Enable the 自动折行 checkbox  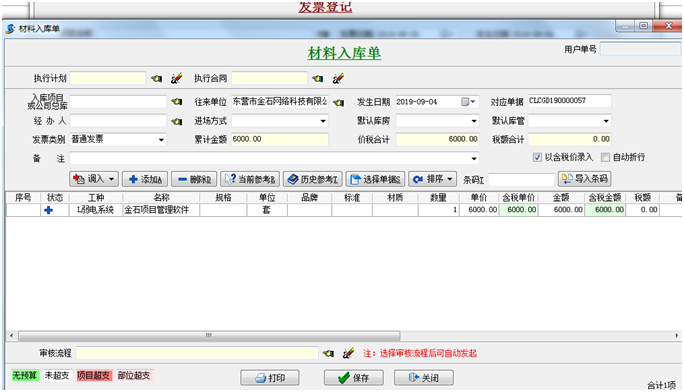[x=605, y=157]
